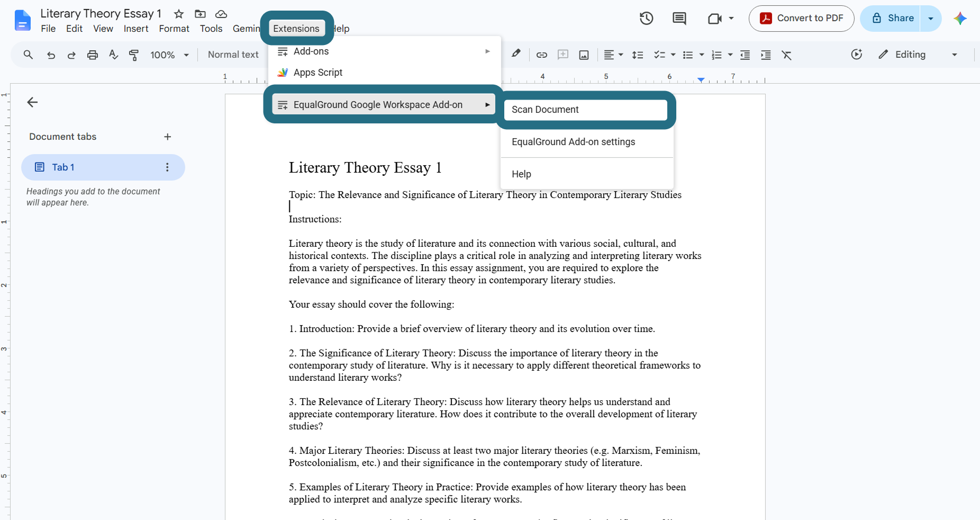Choose Scan Document from the submenu

[586, 110]
